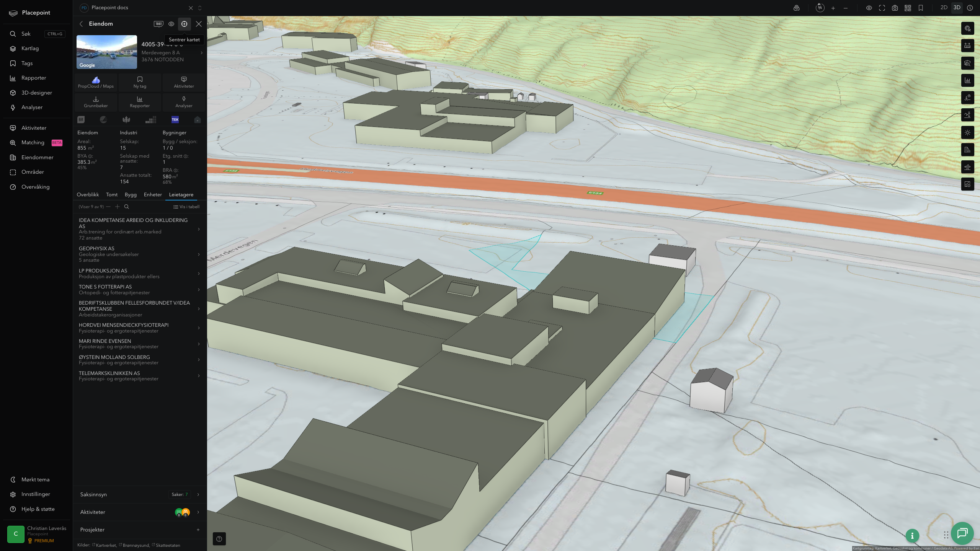
Task: Switch the map to 3D view
Action: [x=957, y=8]
